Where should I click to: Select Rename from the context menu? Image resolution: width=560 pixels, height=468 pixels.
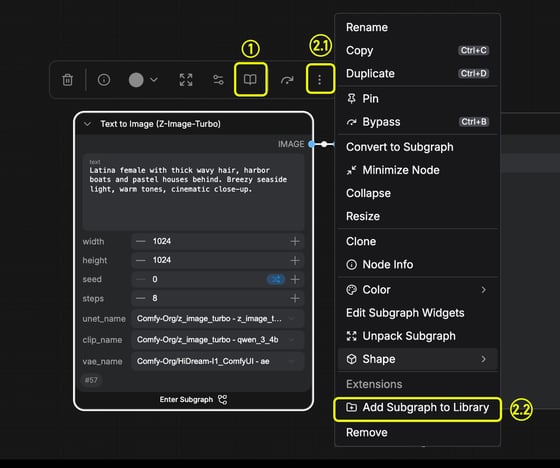pos(417,28)
